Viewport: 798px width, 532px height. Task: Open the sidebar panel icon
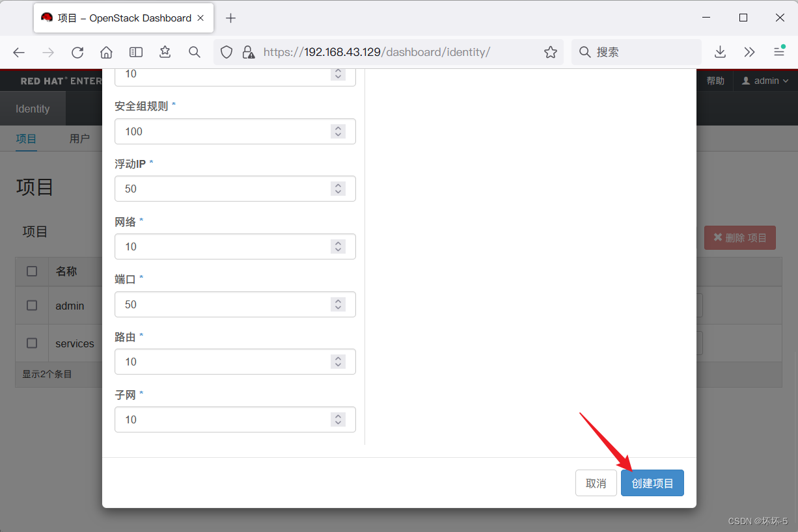(x=135, y=52)
